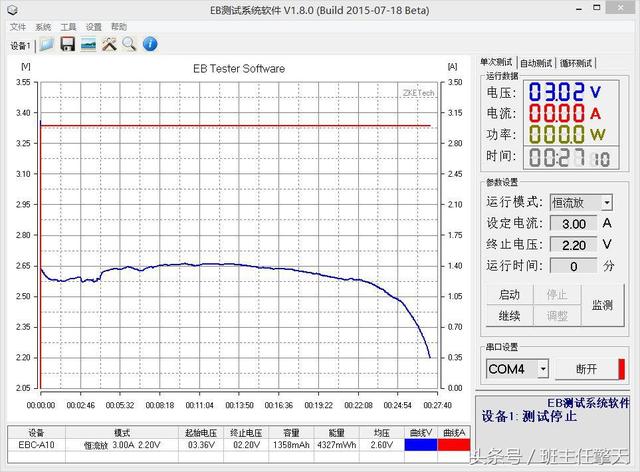Click the 启动 start button
Viewport: 640px width, 472px height.
tap(509, 294)
